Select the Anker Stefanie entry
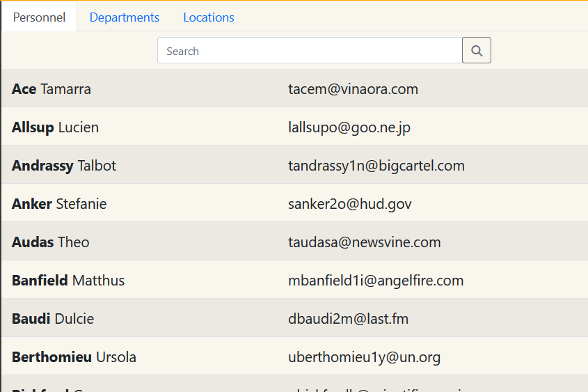The height and width of the screenshot is (392, 588). [x=59, y=204]
